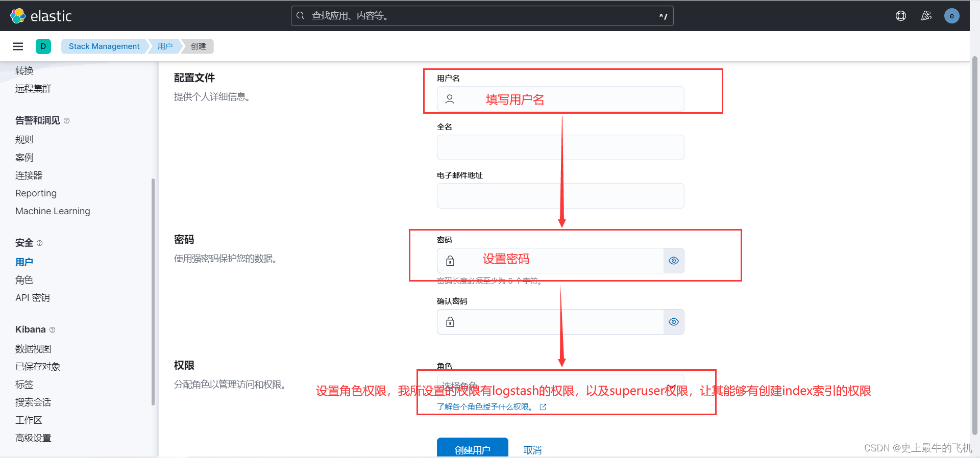Show password in 确认密码 field

[x=674, y=322]
